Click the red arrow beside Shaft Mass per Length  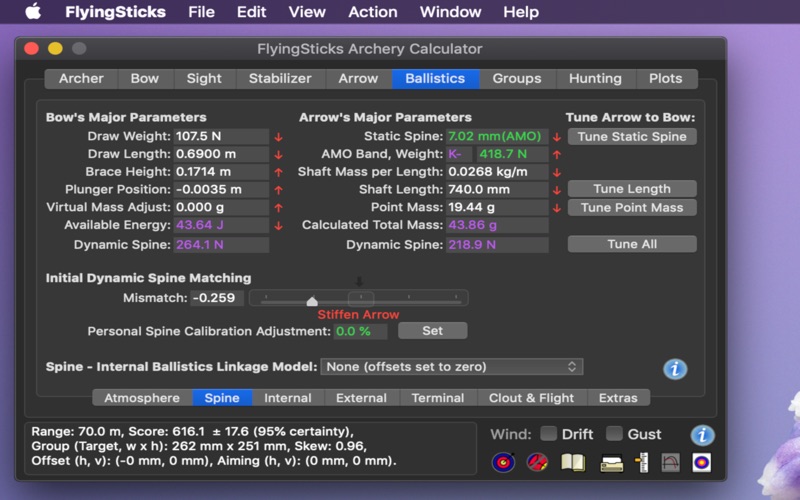coord(557,172)
